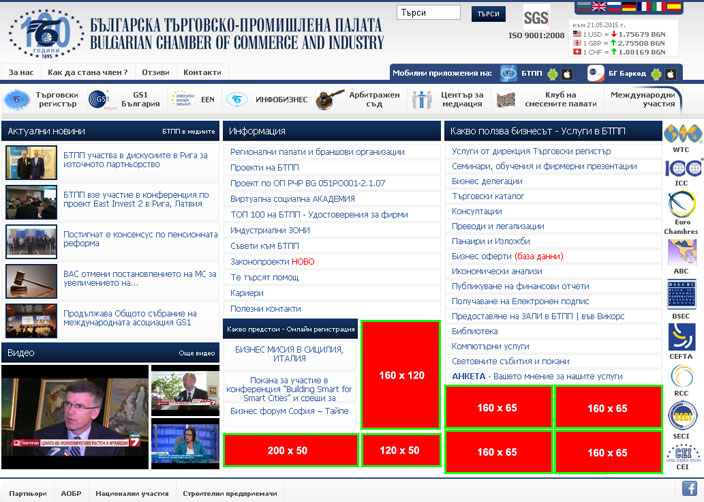Click the red 200 x 50 banner
The width and height of the screenshot is (704, 502).
290,450
